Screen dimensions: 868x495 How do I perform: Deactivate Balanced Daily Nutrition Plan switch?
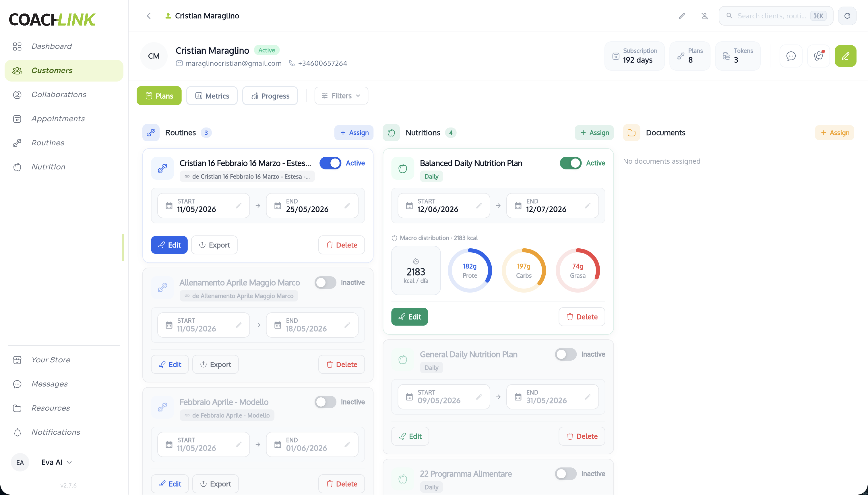tap(571, 163)
